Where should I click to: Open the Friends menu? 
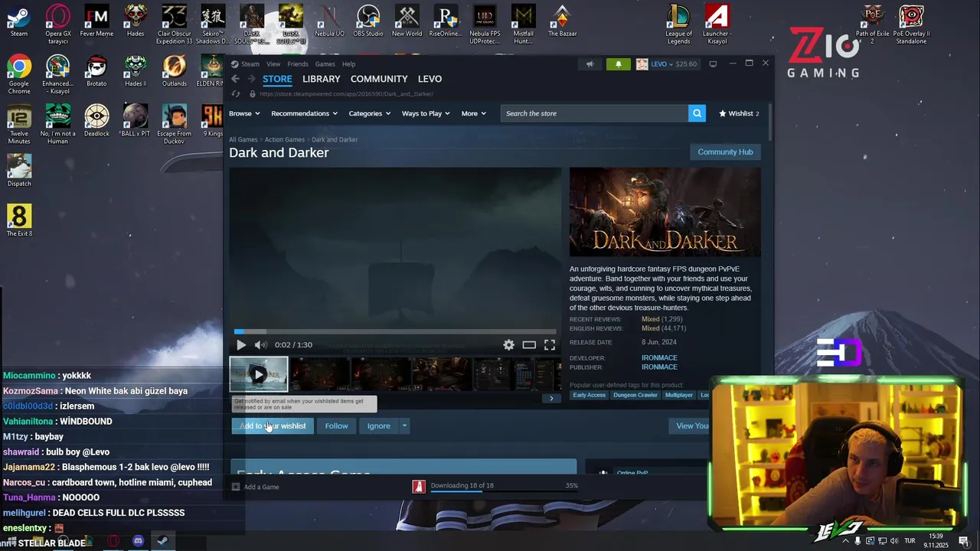[x=298, y=64]
